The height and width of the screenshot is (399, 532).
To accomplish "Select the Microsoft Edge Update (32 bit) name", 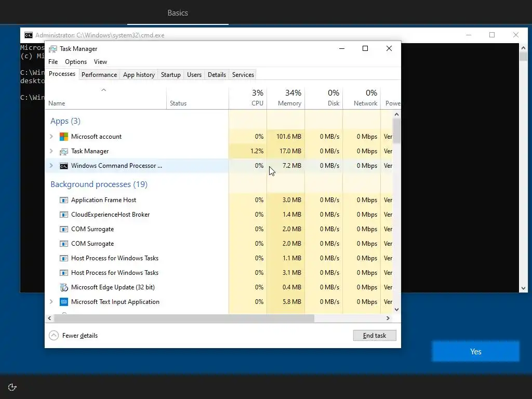I will (x=113, y=287).
